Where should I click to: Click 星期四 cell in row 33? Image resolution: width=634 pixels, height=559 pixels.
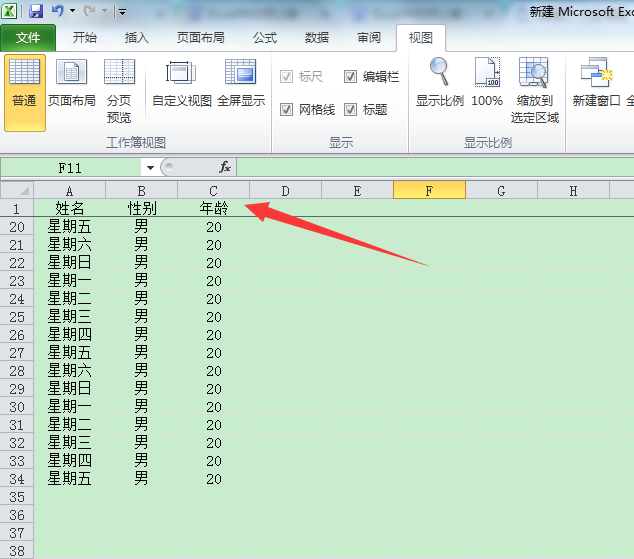click(70, 461)
